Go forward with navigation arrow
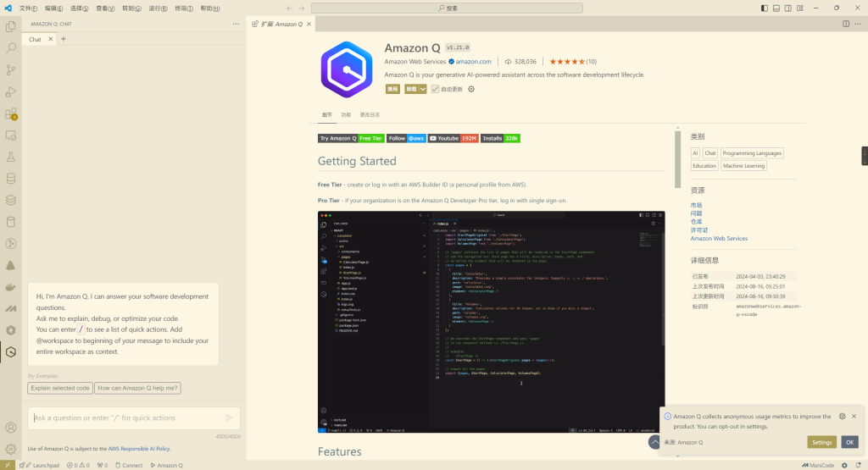Screen dimensions: 868x470 point(302,8)
